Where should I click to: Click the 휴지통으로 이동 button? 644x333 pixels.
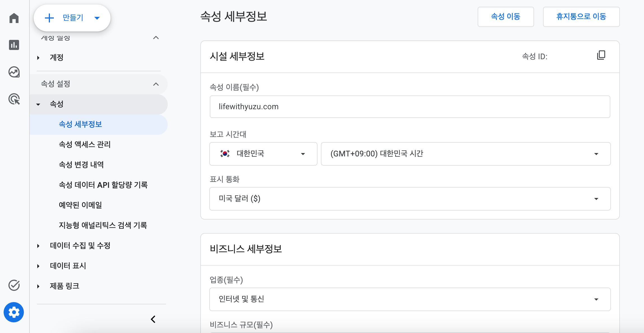581,17
